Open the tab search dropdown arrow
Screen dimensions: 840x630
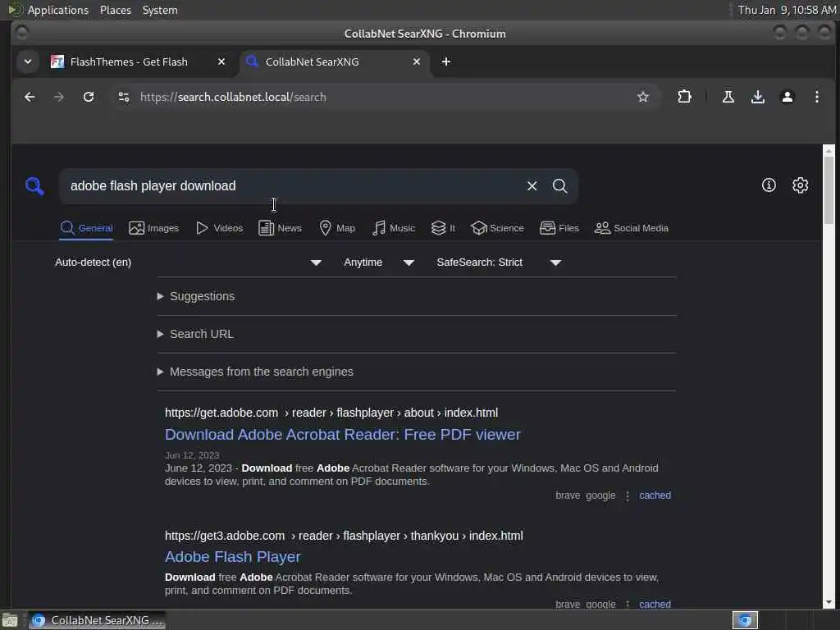tap(28, 62)
